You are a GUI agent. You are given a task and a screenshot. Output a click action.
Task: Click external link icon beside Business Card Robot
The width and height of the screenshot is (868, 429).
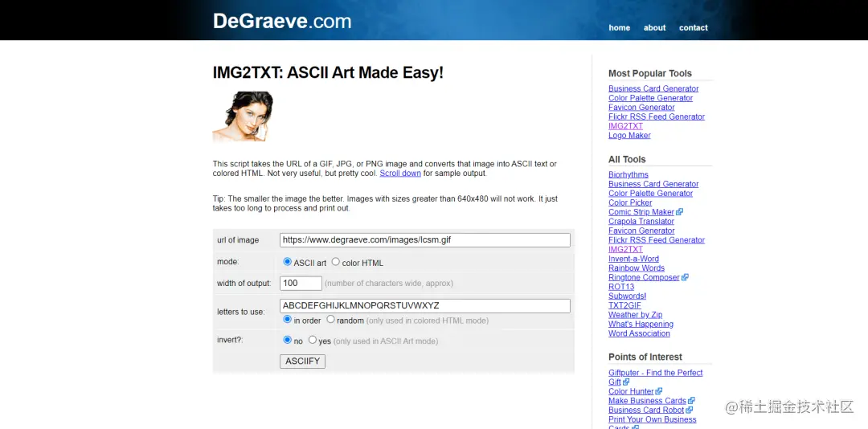(x=690, y=411)
